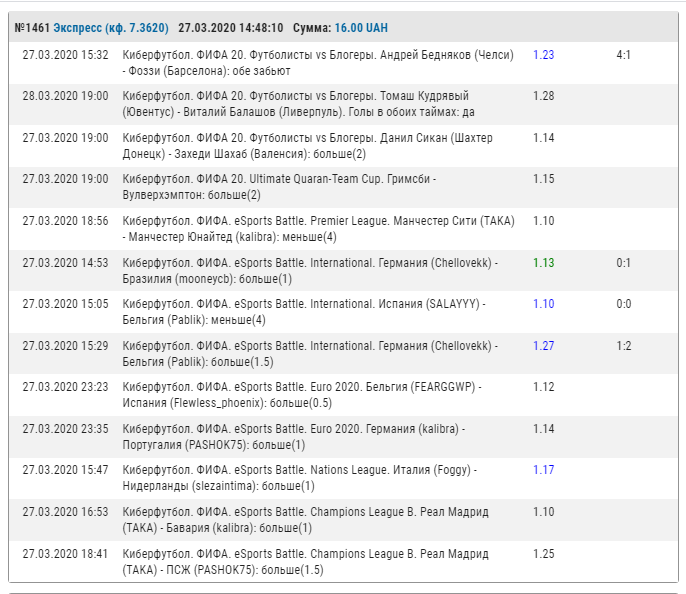Image resolution: width=686 pixels, height=594 pixels.
Task: Click odds 1.10 in Реал Мадрид - Бавария row
Action: pos(543,513)
